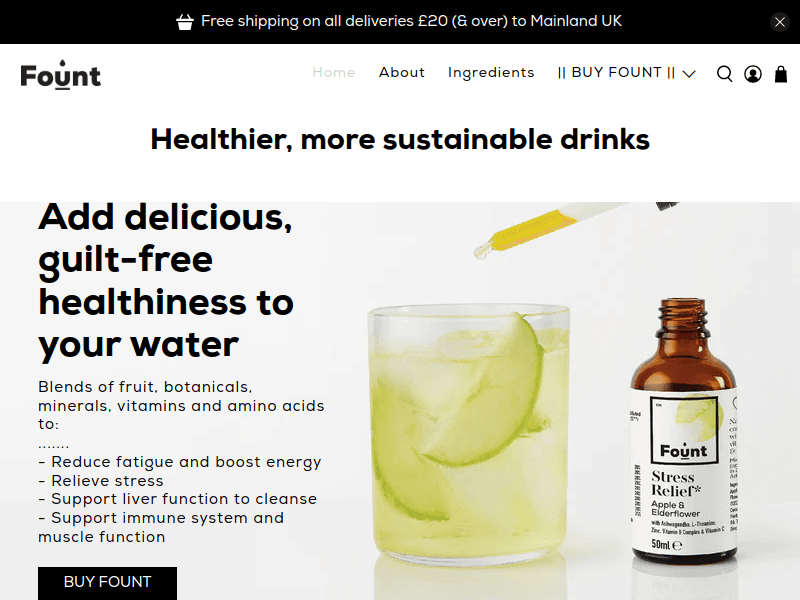This screenshot has width=800, height=600.
Task: Open the About page
Action: pos(402,72)
